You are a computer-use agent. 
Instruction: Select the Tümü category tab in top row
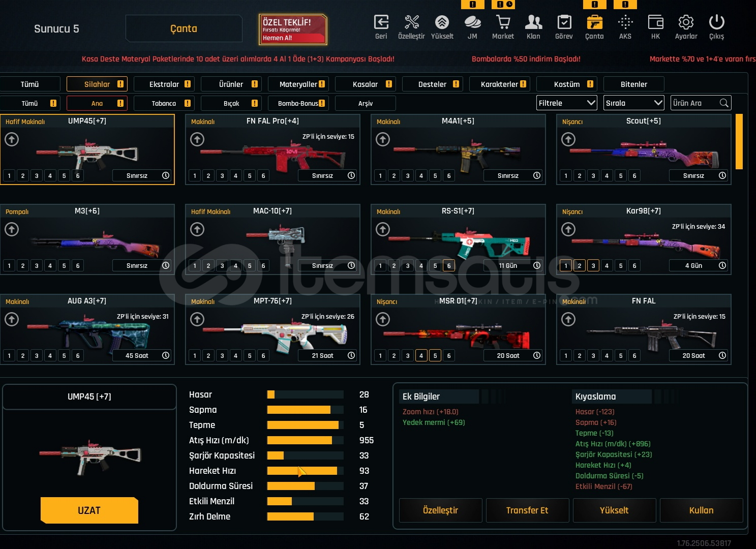point(30,84)
